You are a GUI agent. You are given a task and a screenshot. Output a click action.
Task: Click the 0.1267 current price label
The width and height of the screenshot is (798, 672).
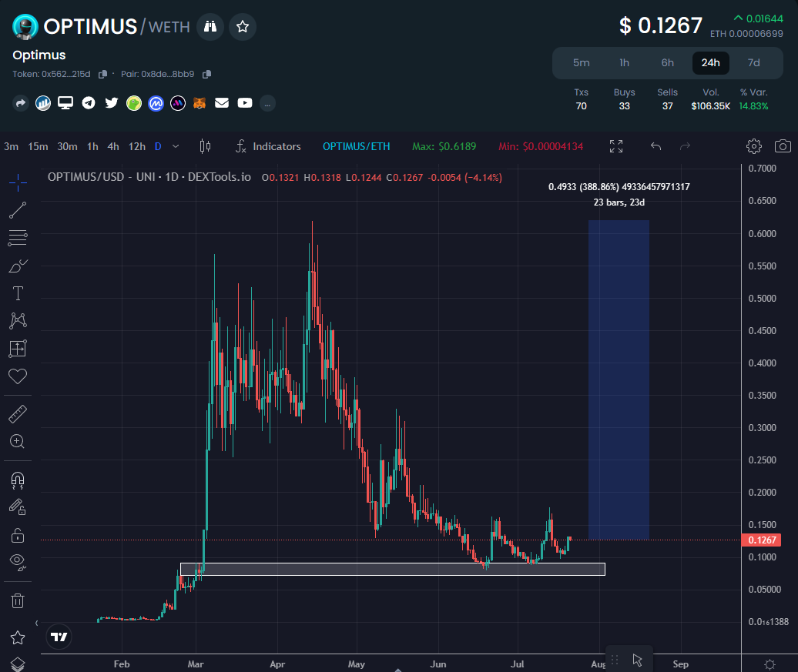tap(762, 540)
